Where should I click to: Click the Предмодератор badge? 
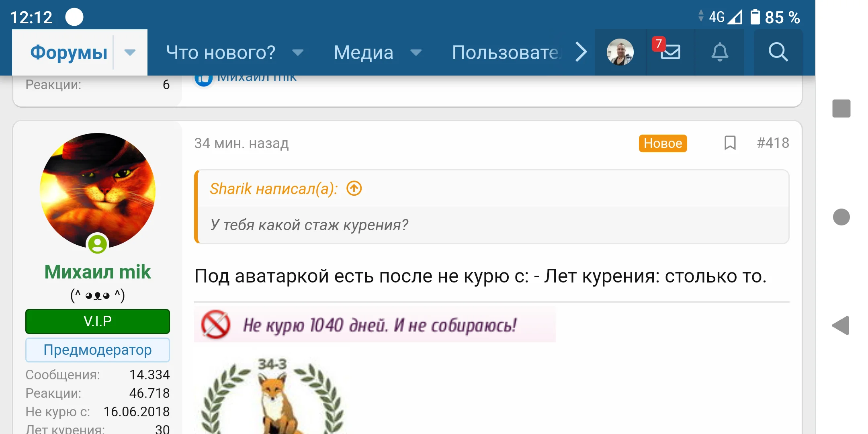pos(98,350)
